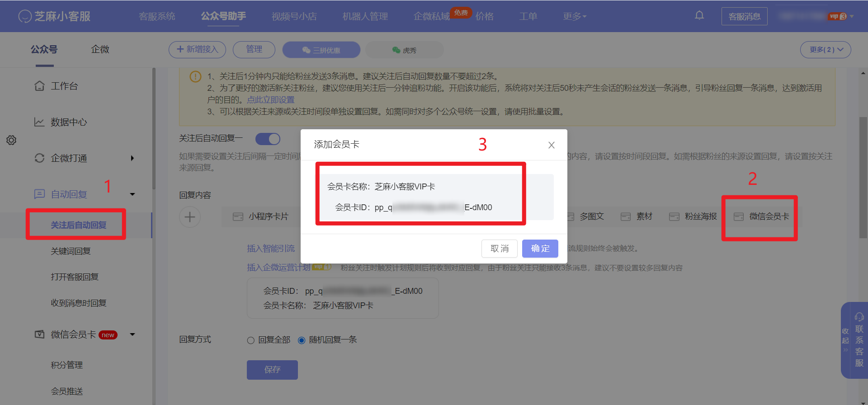
Task: Select 关键词回复 in sidebar
Action: (71, 251)
